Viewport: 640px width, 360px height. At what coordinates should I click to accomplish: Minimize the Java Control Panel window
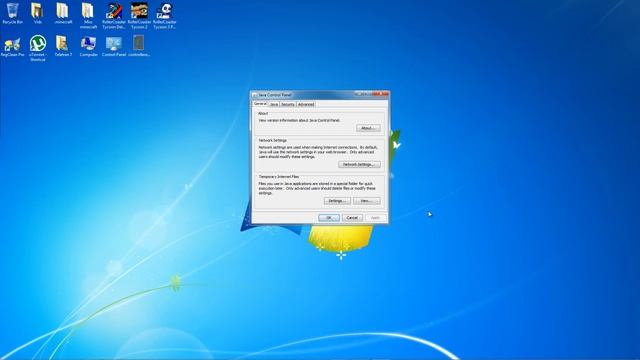click(358, 94)
